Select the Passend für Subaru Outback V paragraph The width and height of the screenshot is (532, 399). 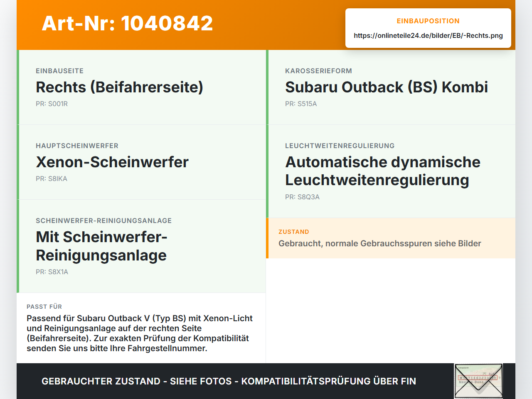140,333
